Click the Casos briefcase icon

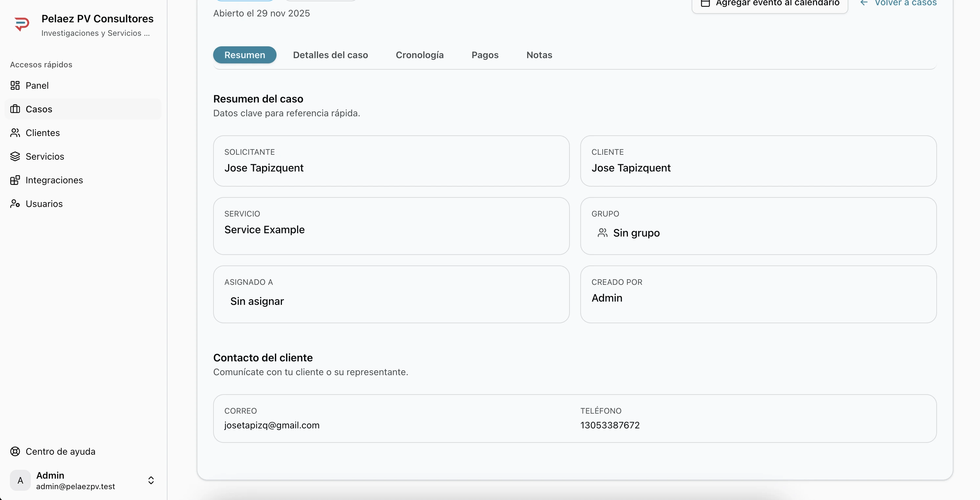point(15,109)
